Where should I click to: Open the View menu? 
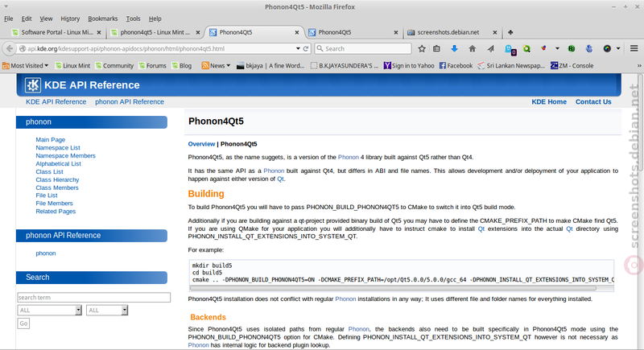pos(46,19)
